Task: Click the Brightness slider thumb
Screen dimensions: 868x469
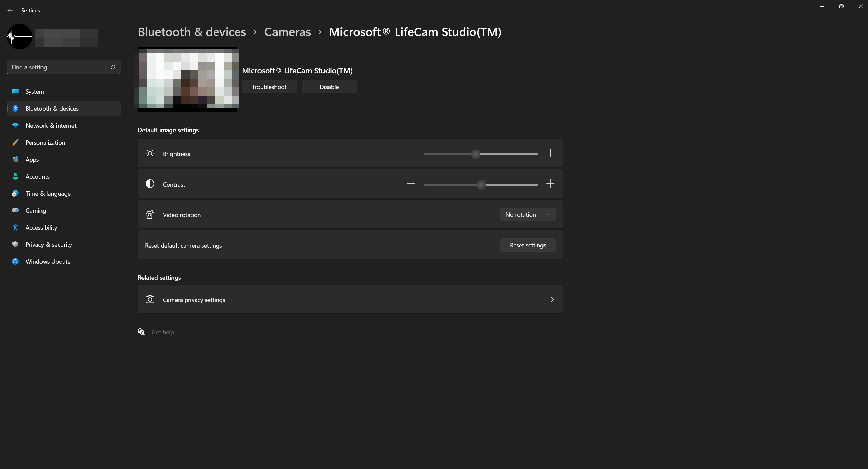Action: (x=475, y=154)
